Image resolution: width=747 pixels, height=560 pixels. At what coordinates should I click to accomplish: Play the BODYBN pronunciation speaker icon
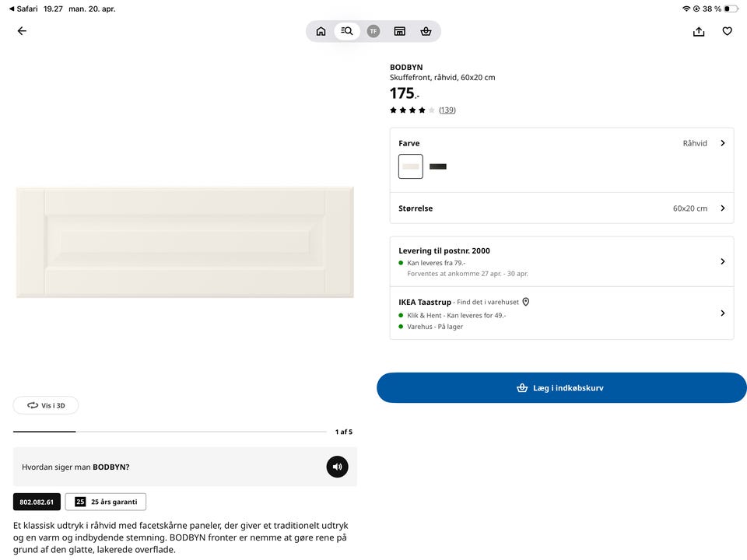pyautogui.click(x=337, y=467)
